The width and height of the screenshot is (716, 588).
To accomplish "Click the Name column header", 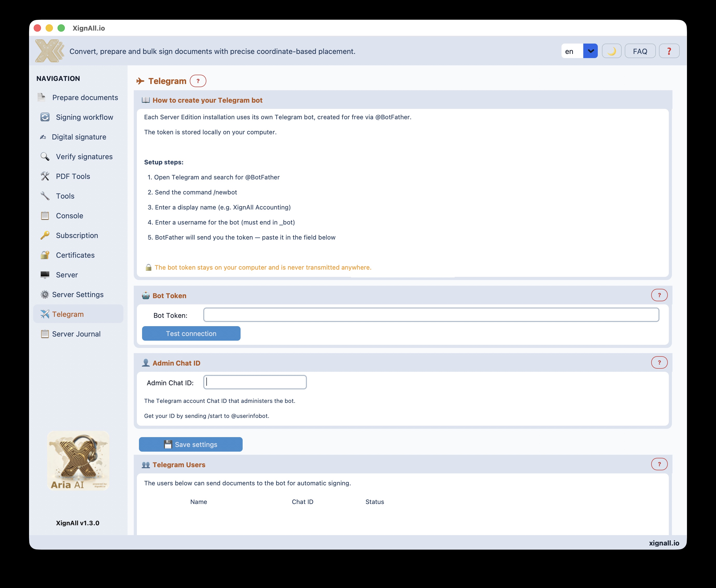I will click(199, 502).
